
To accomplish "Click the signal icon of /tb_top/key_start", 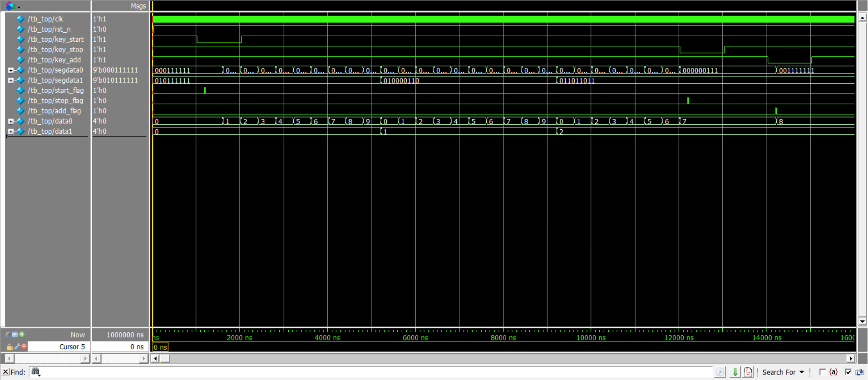I will pos(20,39).
